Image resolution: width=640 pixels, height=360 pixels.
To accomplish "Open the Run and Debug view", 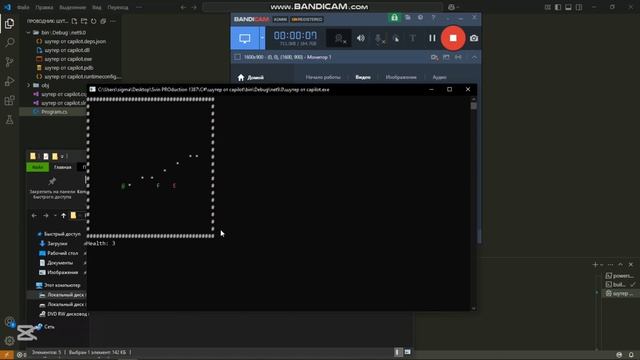I will (9, 81).
